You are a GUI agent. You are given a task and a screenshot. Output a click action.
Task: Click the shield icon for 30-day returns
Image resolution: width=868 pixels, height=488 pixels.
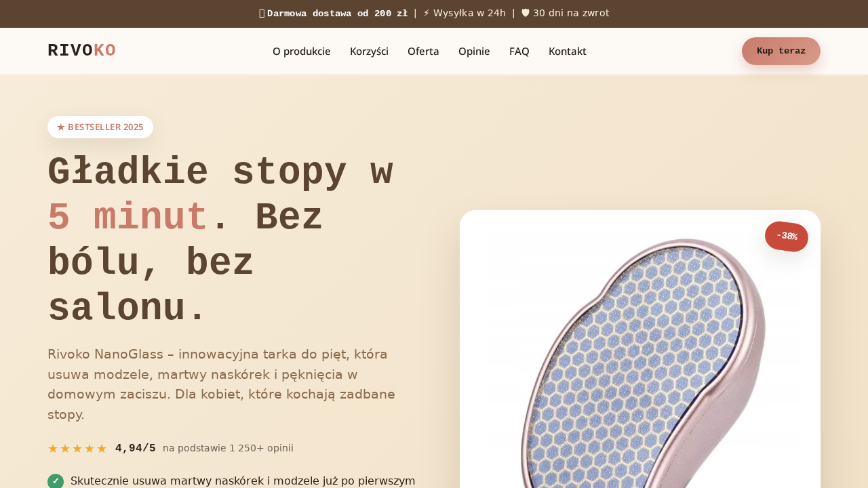(x=525, y=13)
